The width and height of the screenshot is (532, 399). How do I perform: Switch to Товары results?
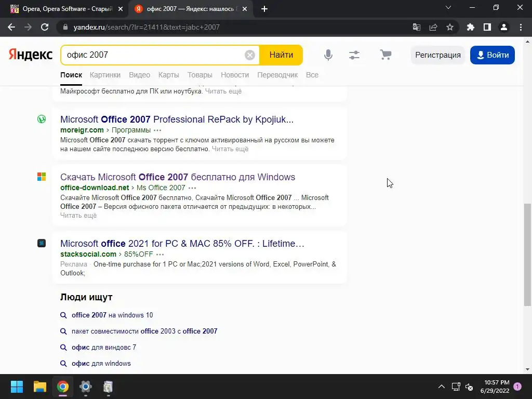click(200, 75)
